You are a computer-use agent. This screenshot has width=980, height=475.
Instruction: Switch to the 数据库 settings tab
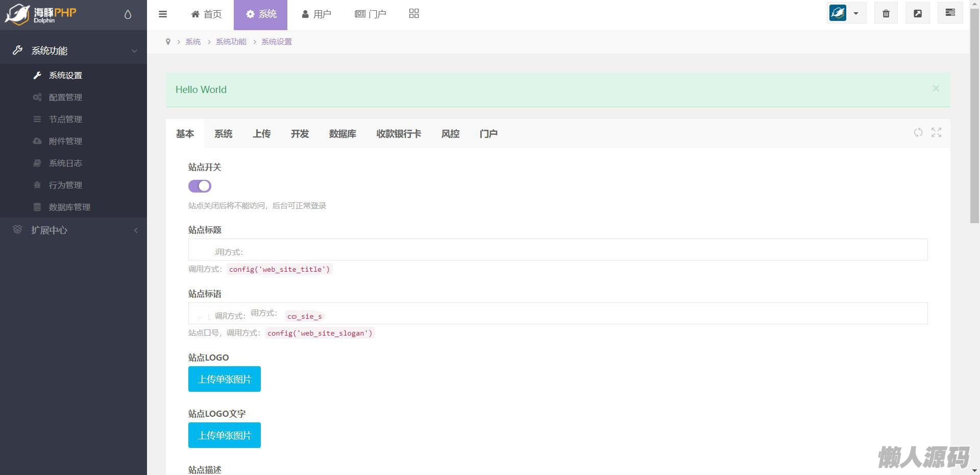tap(342, 134)
